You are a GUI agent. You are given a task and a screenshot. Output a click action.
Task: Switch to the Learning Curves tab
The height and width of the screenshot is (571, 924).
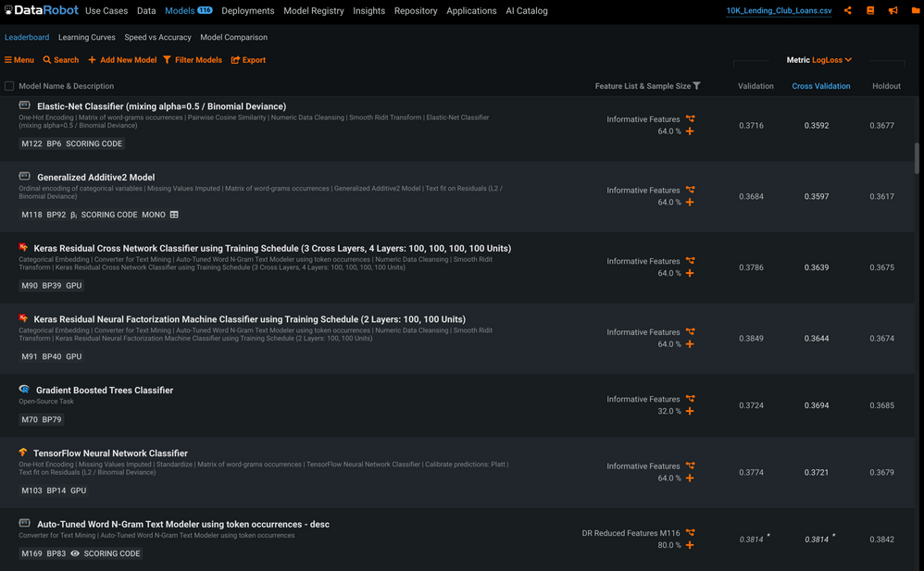pos(86,38)
